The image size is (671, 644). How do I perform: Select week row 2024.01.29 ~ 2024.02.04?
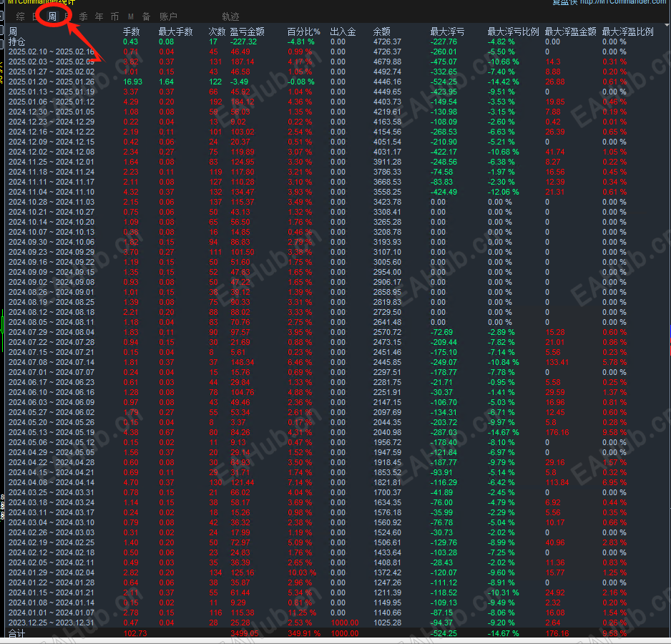pyautogui.click(x=52, y=572)
